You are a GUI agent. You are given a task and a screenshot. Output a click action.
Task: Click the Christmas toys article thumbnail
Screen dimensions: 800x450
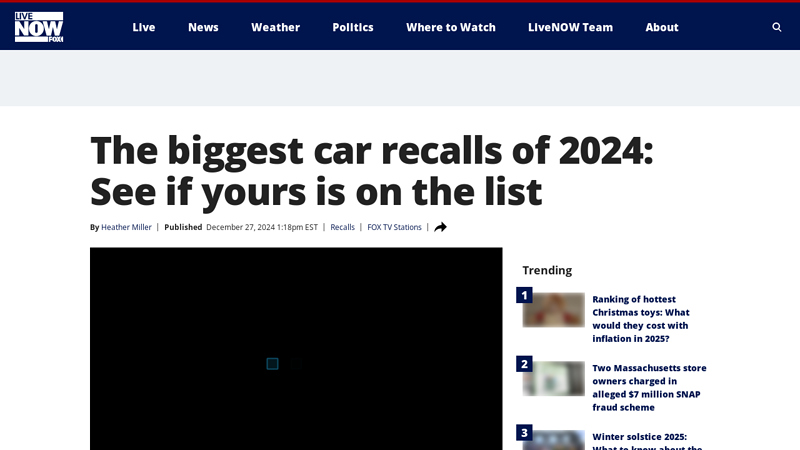554,310
